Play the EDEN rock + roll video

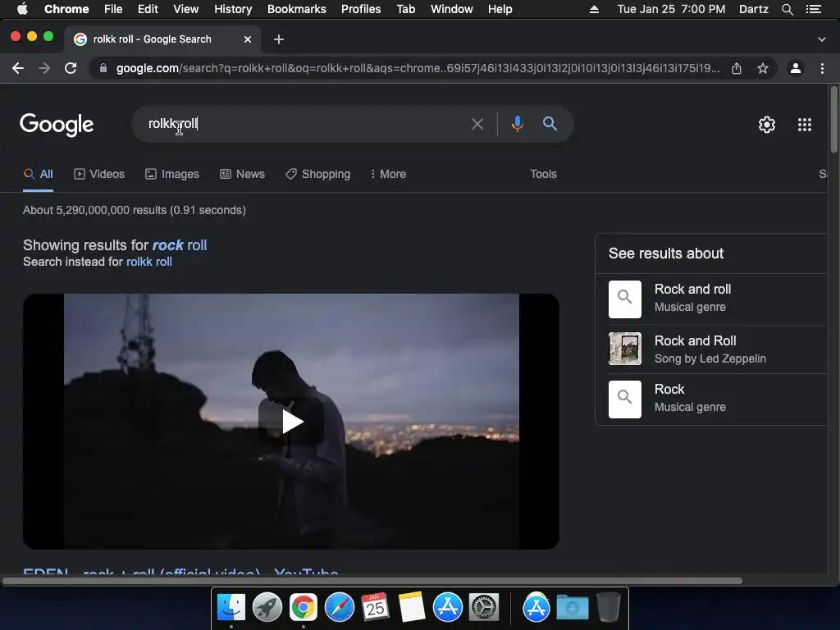pos(291,422)
